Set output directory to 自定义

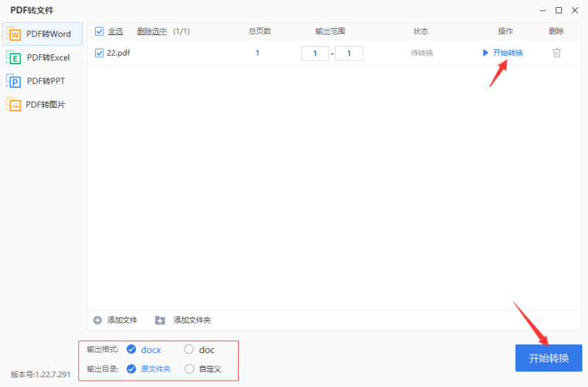(x=189, y=369)
